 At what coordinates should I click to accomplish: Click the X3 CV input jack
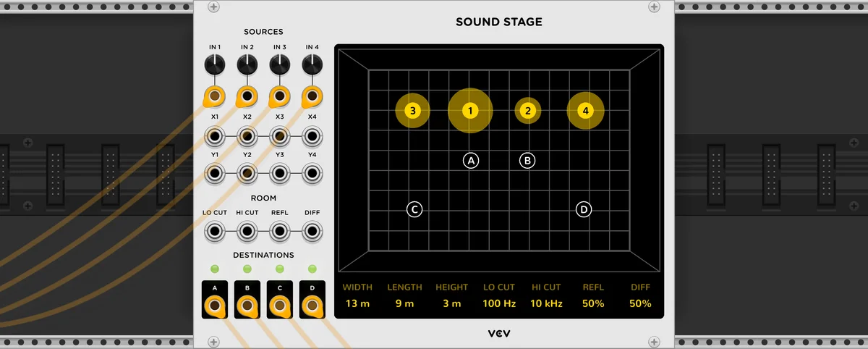click(280, 135)
